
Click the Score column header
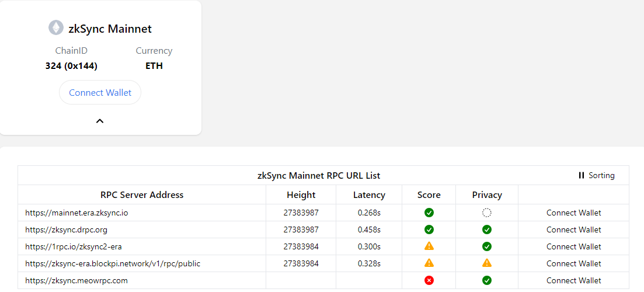pyautogui.click(x=429, y=194)
